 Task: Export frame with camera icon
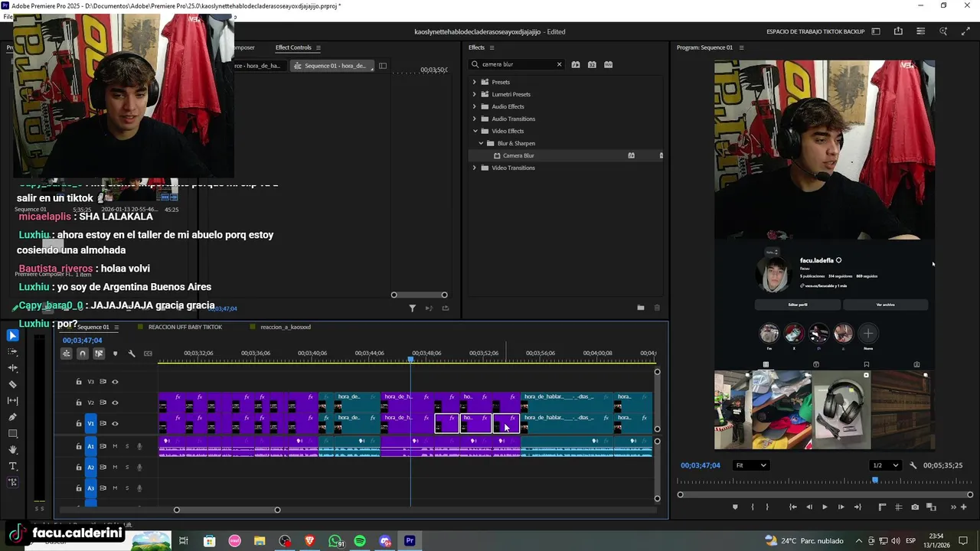pyautogui.click(x=915, y=507)
